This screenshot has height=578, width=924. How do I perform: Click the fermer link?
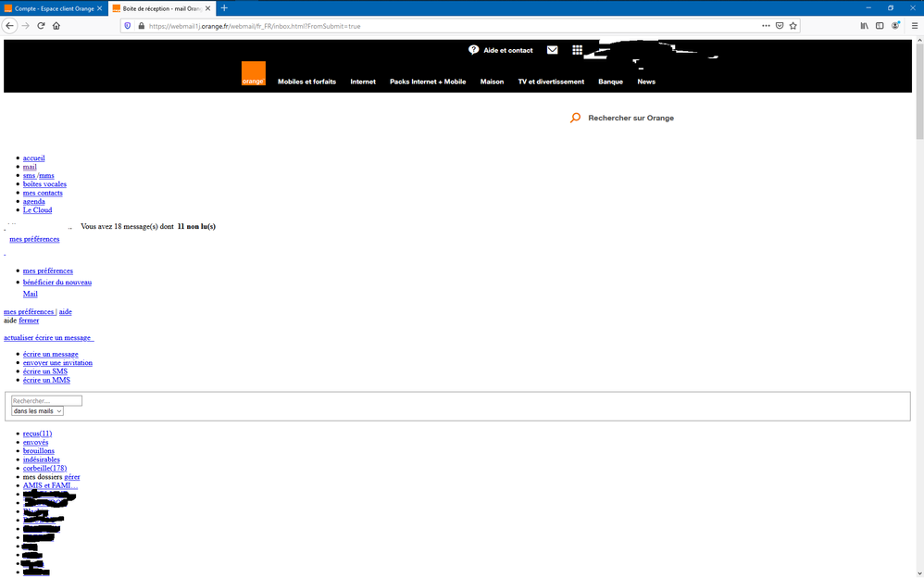tap(29, 320)
